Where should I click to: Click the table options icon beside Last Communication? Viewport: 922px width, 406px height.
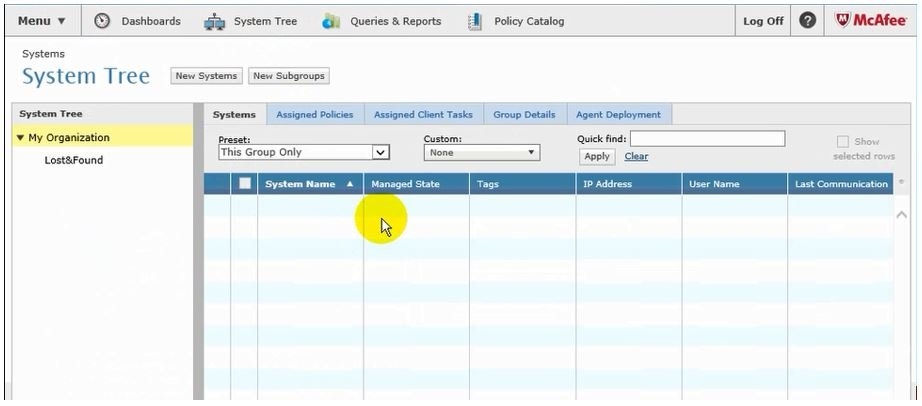(902, 183)
